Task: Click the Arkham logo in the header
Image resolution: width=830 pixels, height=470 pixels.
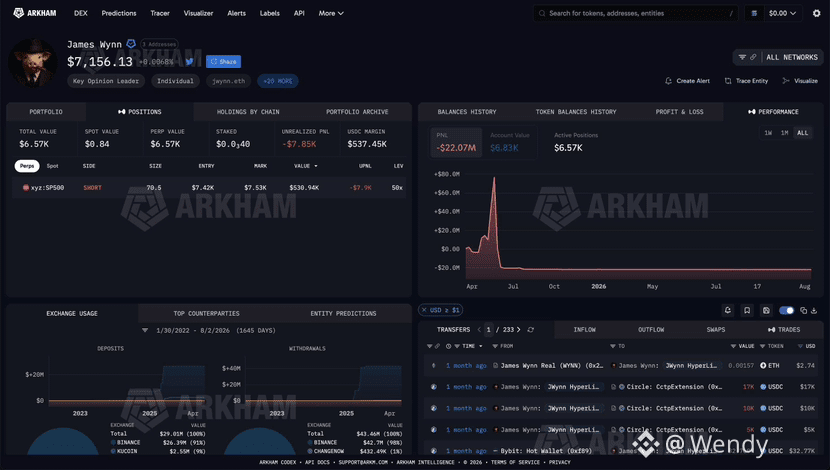Action: [x=34, y=13]
